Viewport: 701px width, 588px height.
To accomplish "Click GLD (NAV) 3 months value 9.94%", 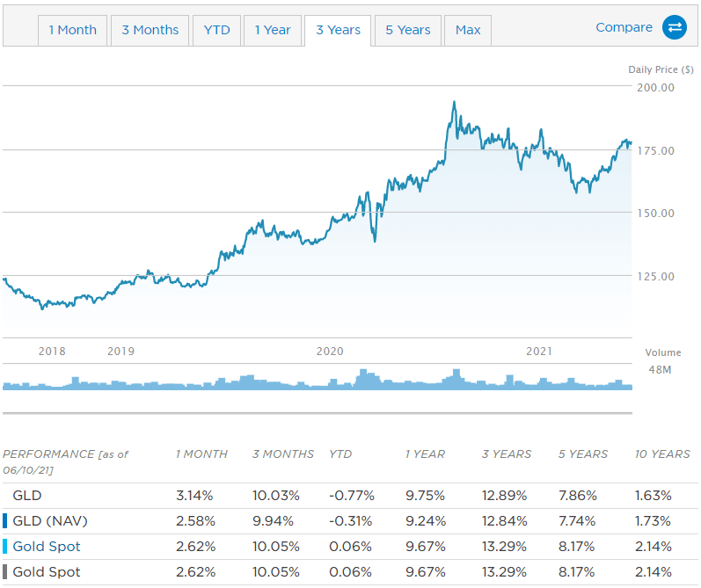I will (x=274, y=521).
